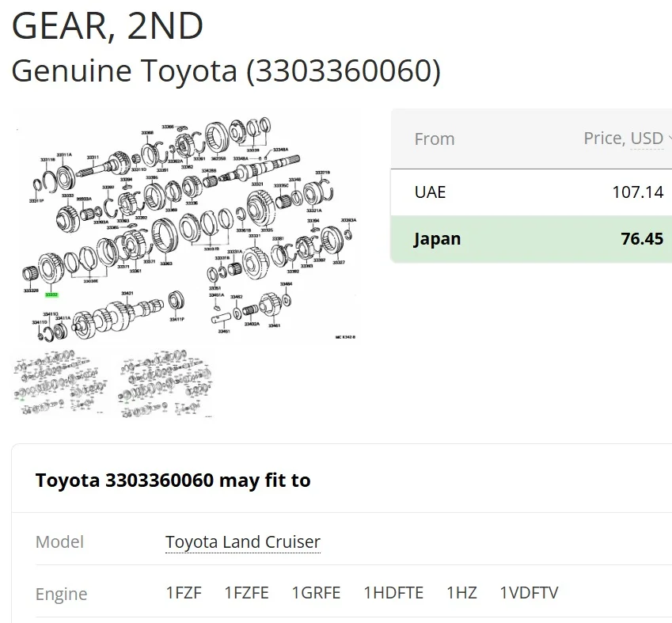Viewport: 672px width, 623px height.
Task: Click the From column header
Action: point(435,139)
